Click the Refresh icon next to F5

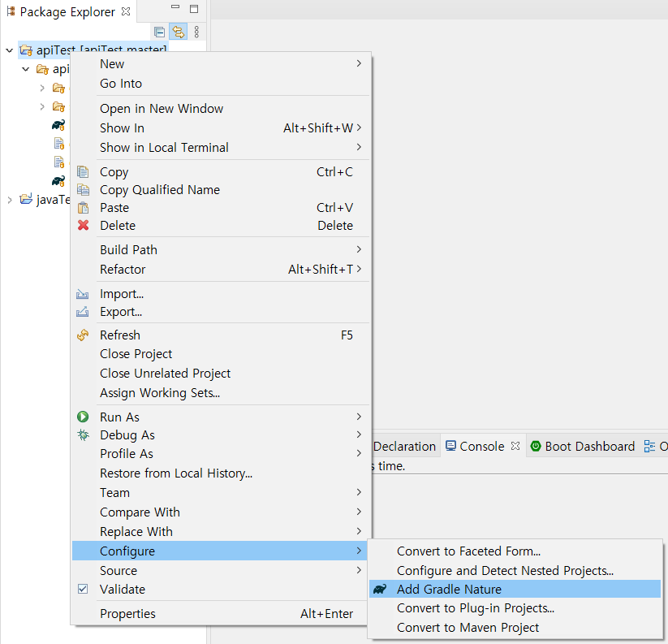(82, 335)
